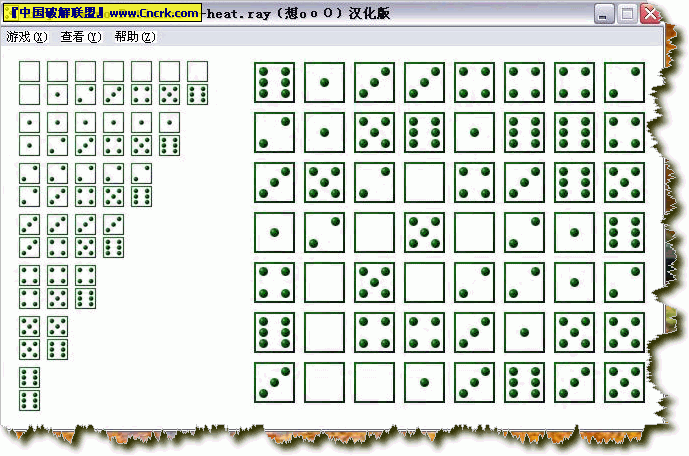Click the five-pip cell in the grid's second row
Viewport: 689px width, 456px height.
pyautogui.click(x=374, y=132)
